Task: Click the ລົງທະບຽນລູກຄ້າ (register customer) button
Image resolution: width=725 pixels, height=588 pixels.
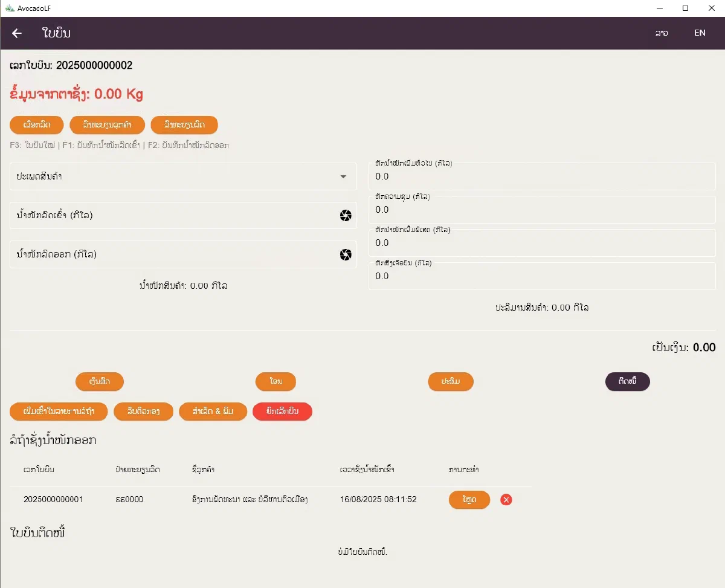Action: [x=108, y=125]
